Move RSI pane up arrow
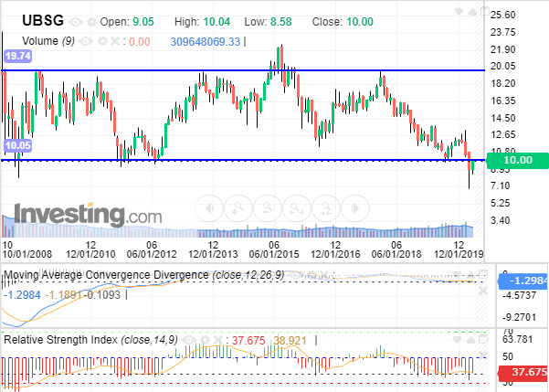 click(471, 340)
